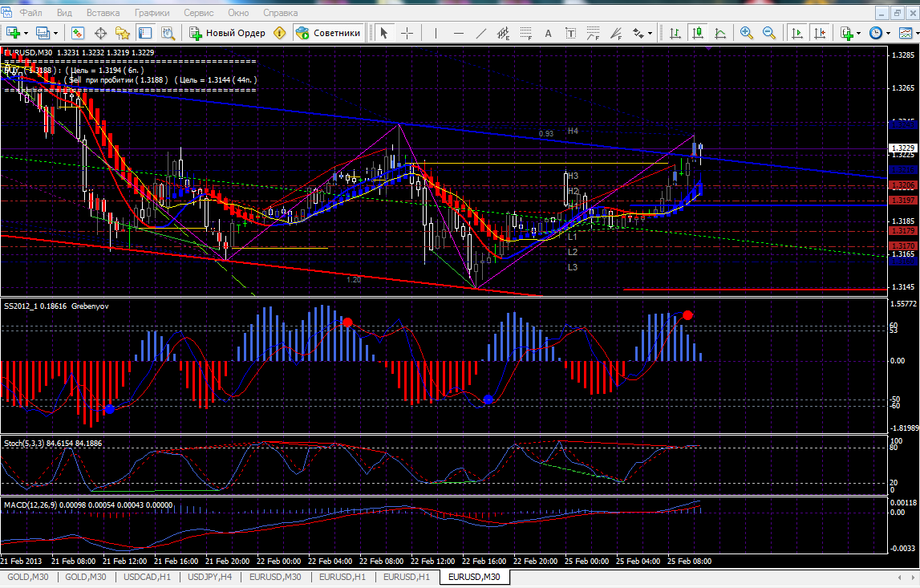
Task: Open the Сервис menu
Action: tap(198, 14)
